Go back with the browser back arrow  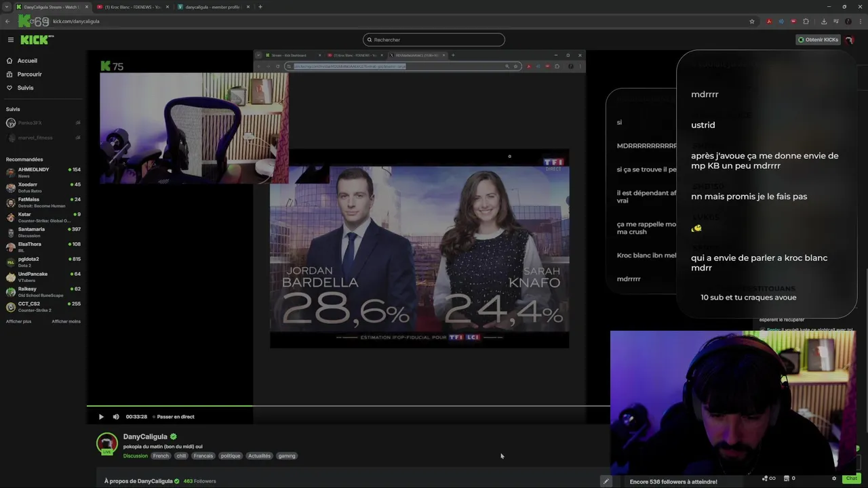pos(7,21)
